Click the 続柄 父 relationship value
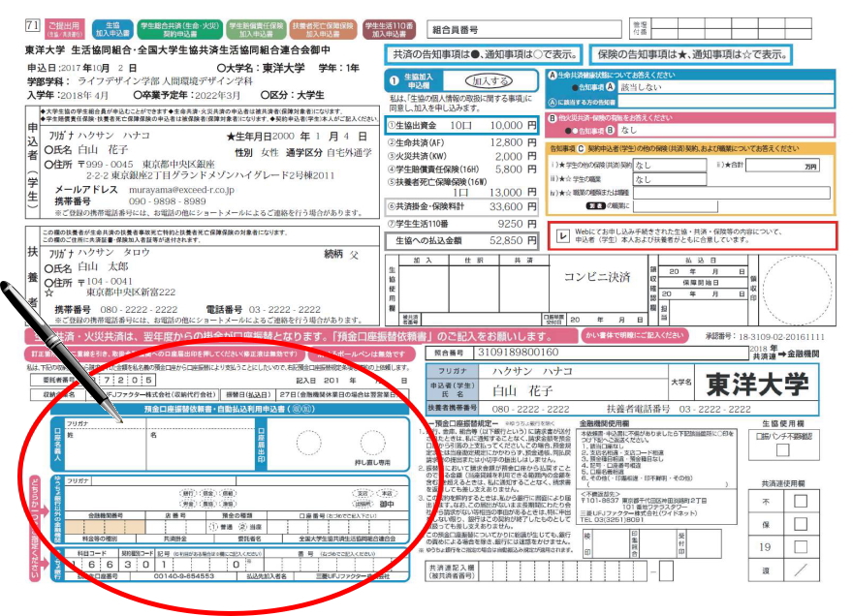The image size is (853, 616). (354, 254)
